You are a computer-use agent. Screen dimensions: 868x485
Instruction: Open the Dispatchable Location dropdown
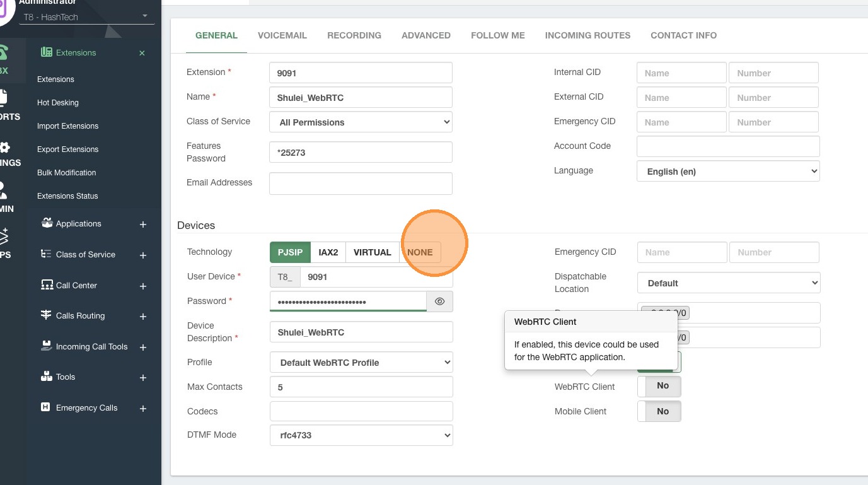click(729, 283)
